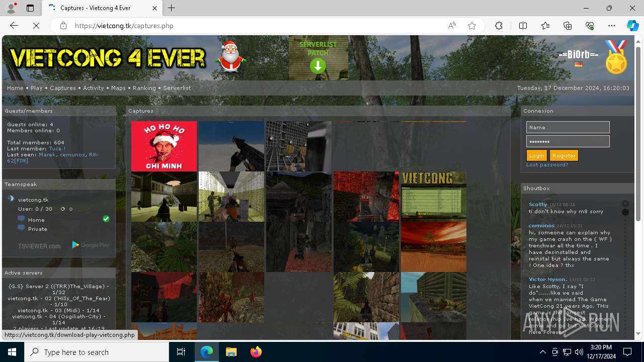Open the Serverlist menu item

[177, 88]
